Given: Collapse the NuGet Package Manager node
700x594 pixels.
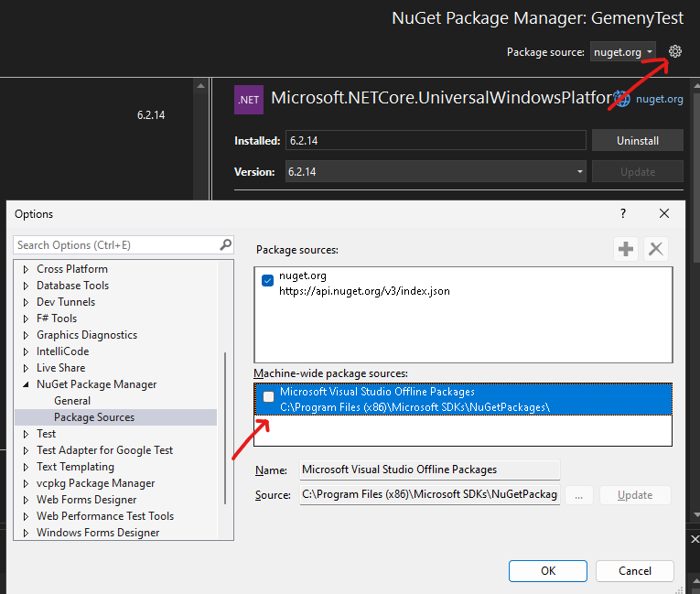Looking at the screenshot, I should click(26, 384).
